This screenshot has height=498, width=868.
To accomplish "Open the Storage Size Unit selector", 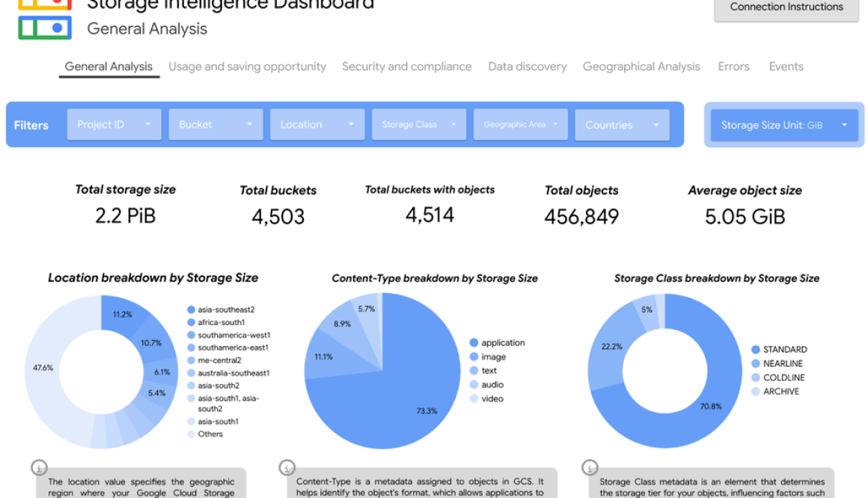I will click(x=783, y=124).
